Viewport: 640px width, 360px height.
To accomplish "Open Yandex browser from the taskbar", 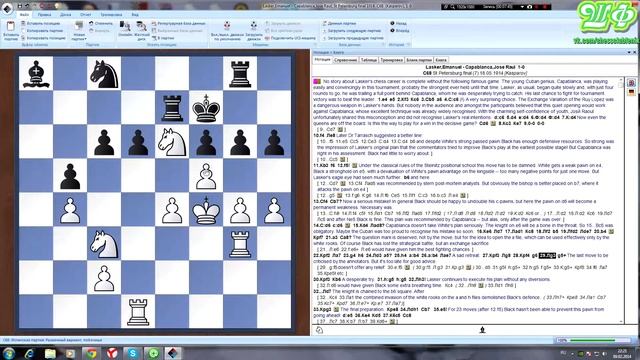I will [x=112, y=353].
